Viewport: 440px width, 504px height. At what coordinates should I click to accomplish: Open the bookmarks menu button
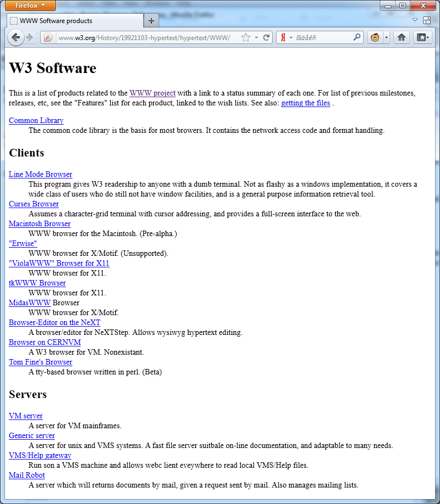(x=423, y=37)
